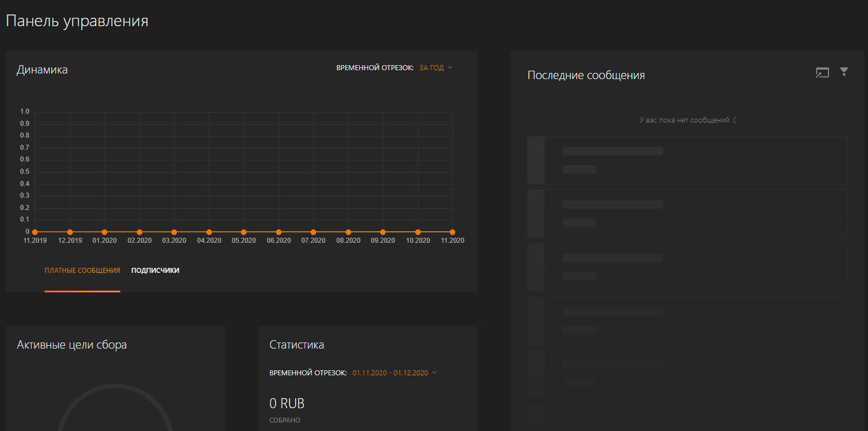The image size is (868, 431).
Task: Expand the ЗА ГОД time range dropdown
Action: click(435, 68)
